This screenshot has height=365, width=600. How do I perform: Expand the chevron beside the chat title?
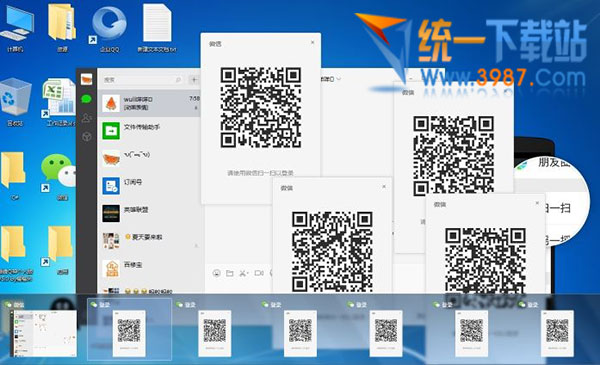click(x=338, y=79)
